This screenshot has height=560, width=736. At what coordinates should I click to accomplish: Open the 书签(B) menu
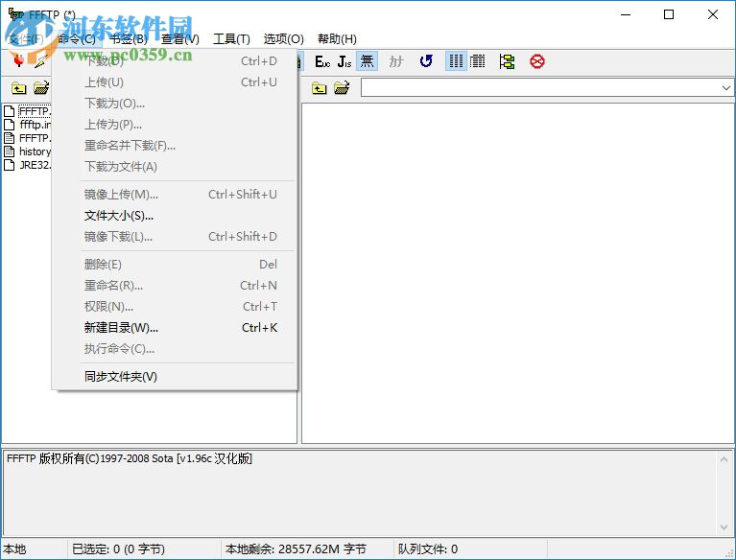[129, 39]
